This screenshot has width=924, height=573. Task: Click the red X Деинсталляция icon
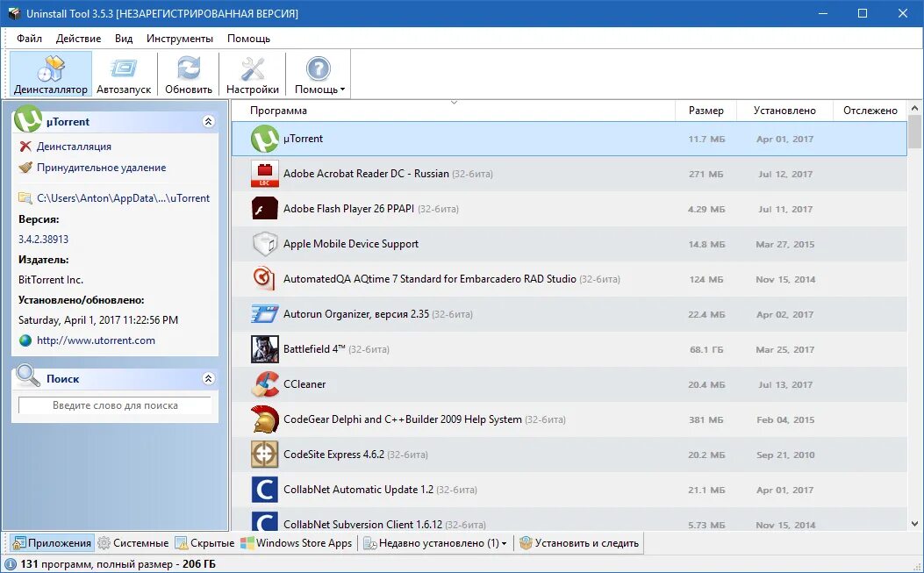coord(25,147)
